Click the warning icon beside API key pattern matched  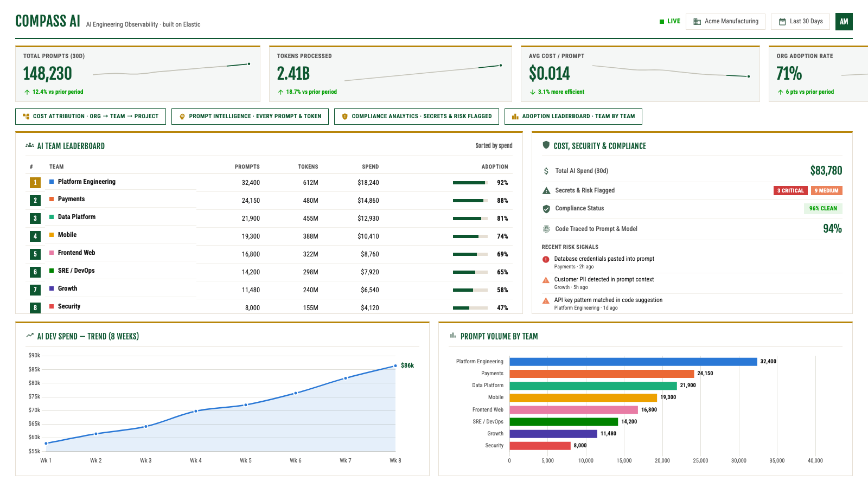pos(546,300)
